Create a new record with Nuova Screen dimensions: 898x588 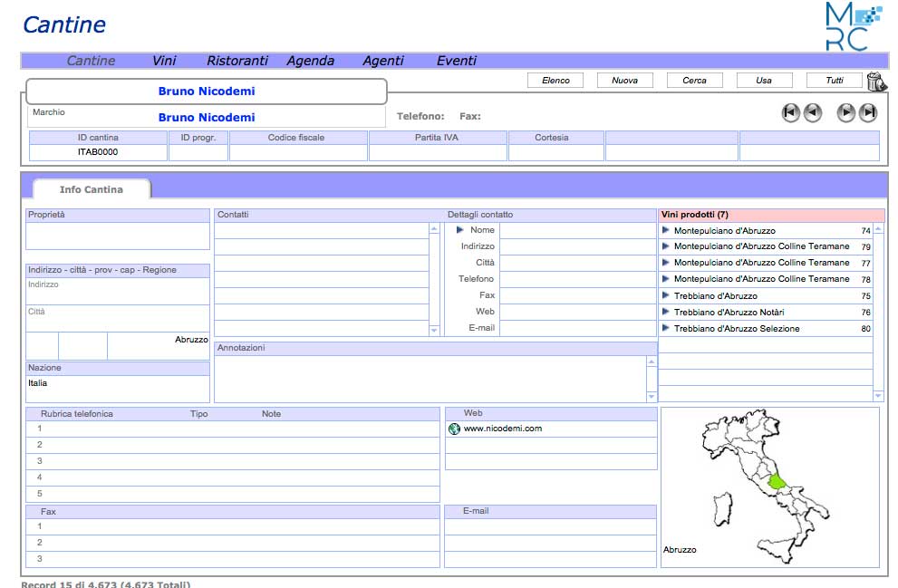point(625,81)
